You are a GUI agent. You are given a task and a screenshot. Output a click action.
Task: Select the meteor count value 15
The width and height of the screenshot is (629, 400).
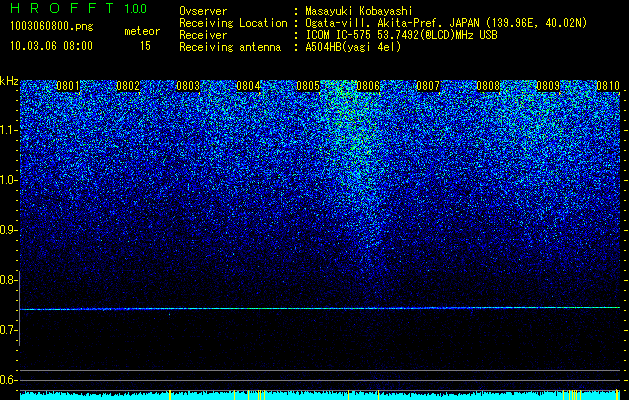click(x=145, y=46)
